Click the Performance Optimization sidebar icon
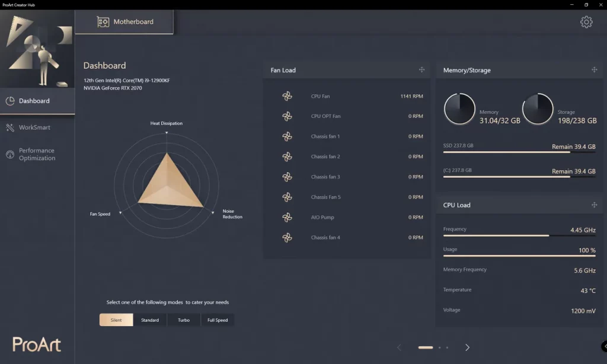Image resolution: width=607 pixels, height=364 pixels. pyautogui.click(x=10, y=154)
